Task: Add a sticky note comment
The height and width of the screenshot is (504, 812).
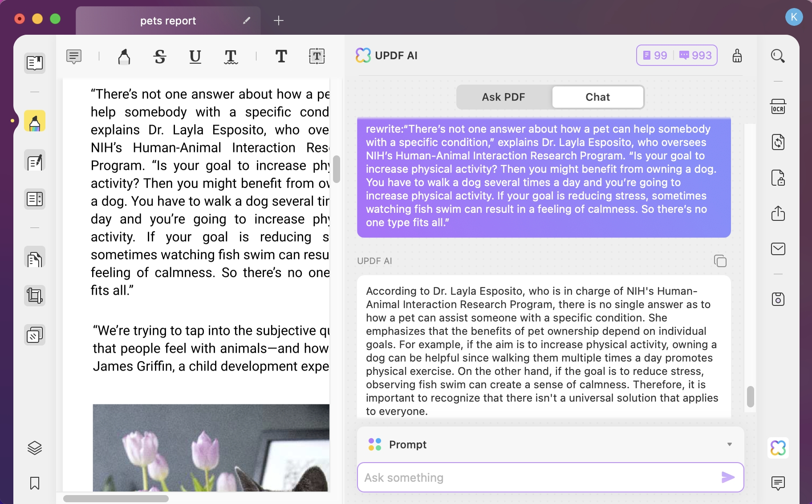Action: click(x=74, y=57)
